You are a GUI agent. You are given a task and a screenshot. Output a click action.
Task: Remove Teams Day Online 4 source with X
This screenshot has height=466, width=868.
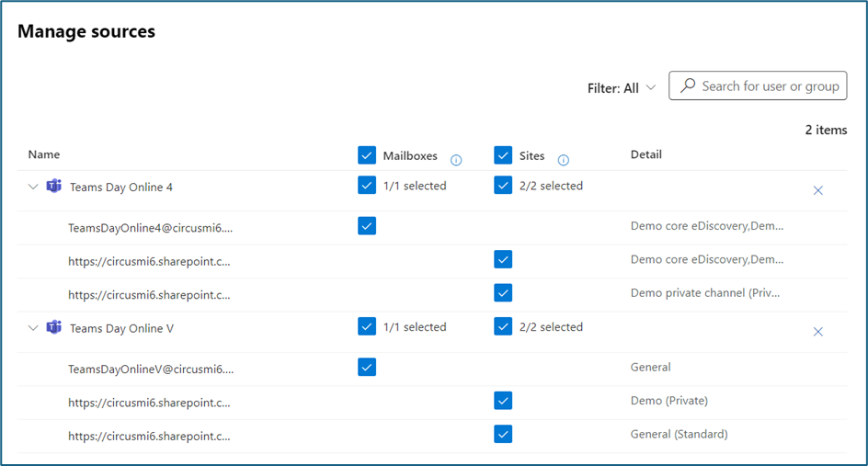tap(817, 190)
